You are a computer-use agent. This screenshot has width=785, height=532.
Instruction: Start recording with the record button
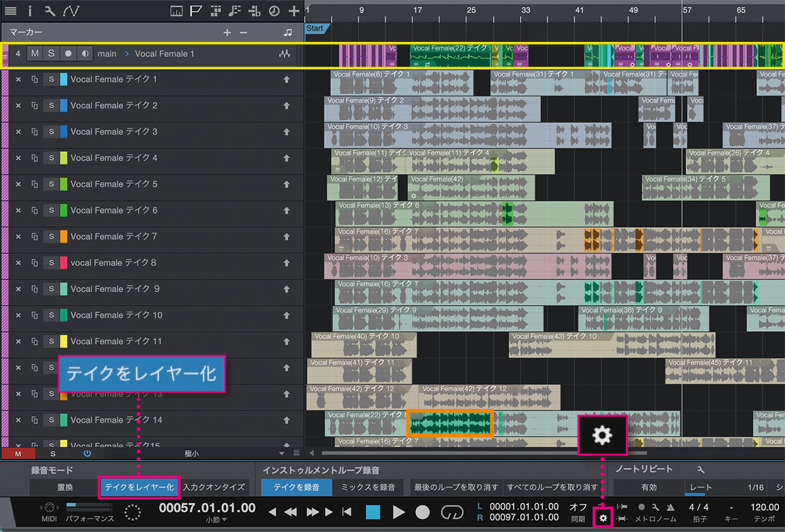click(423, 512)
